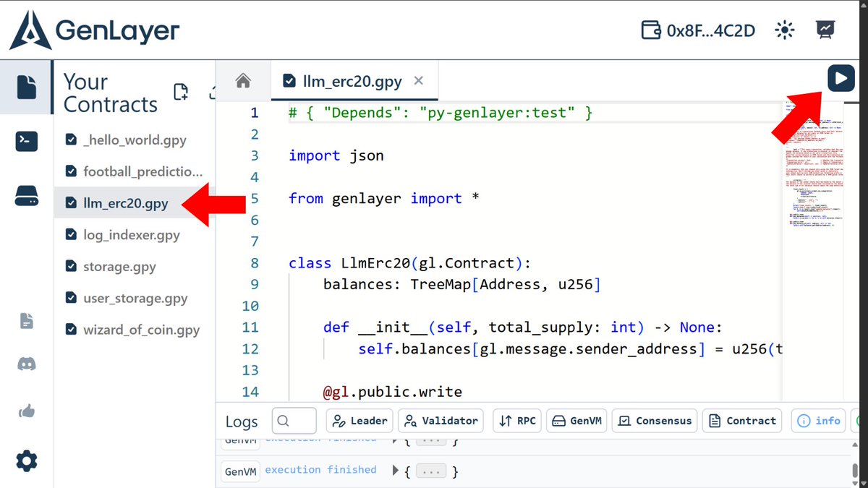Click the Logs panel label
868x488 pixels.
pos(242,421)
